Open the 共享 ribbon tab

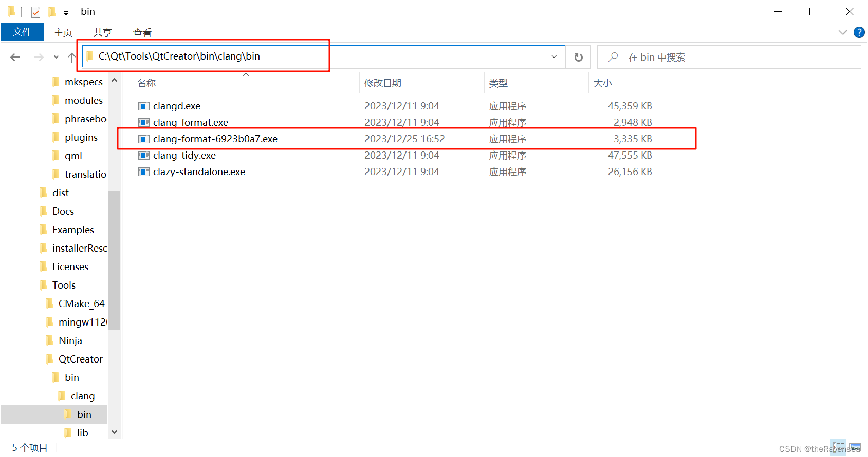point(103,32)
